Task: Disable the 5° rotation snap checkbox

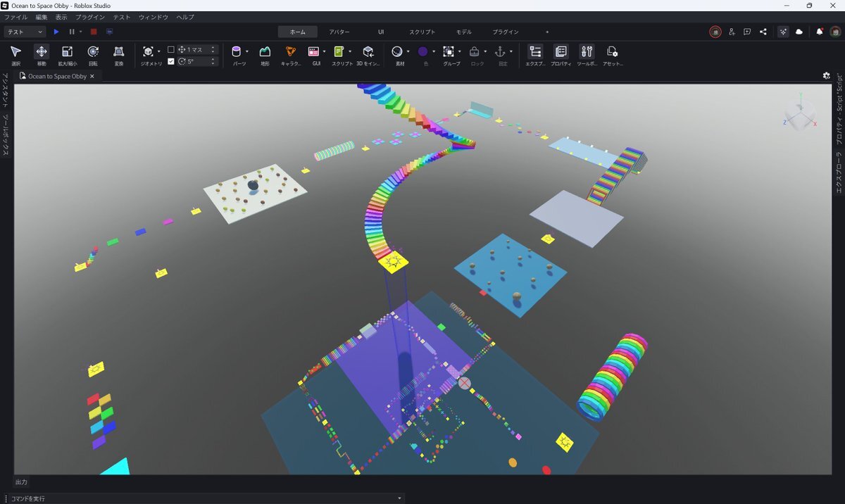Action: [x=171, y=61]
